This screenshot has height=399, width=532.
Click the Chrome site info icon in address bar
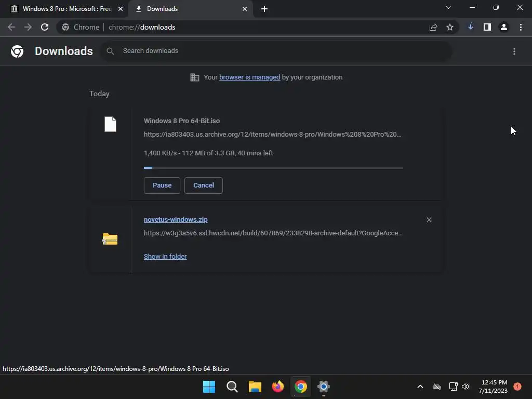[x=65, y=27]
